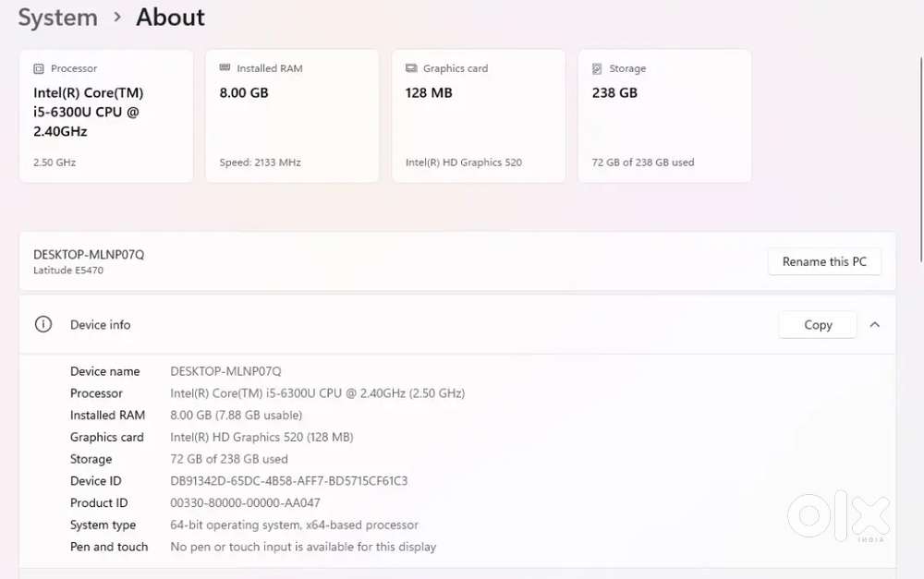Click the Storage drive icon
Screen dimensions: 924x579
tap(597, 69)
